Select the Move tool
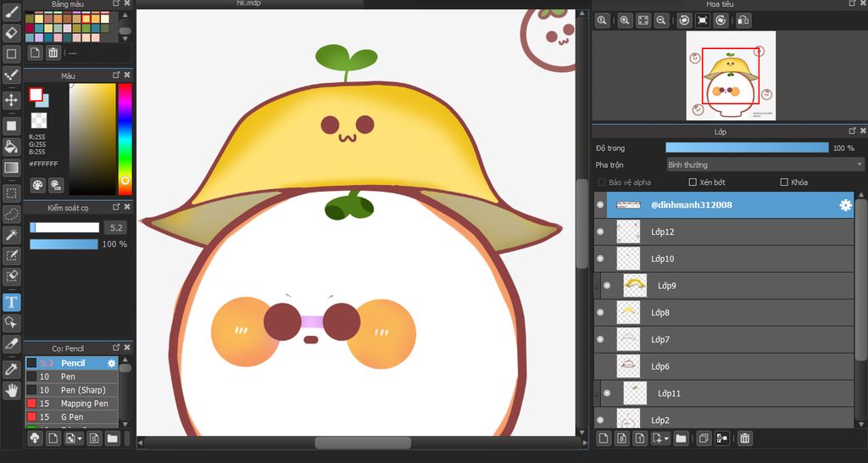This screenshot has height=463, width=868. 12,100
